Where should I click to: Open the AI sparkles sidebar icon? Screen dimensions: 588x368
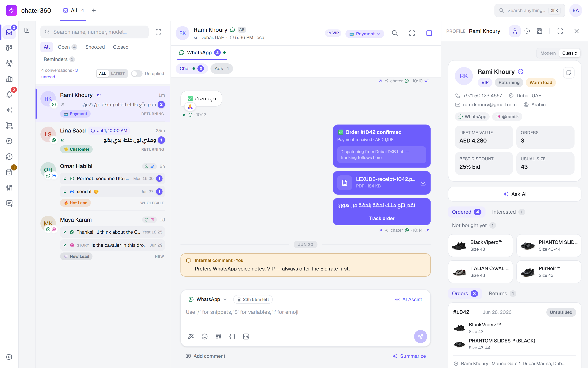pyautogui.click(x=9, y=110)
